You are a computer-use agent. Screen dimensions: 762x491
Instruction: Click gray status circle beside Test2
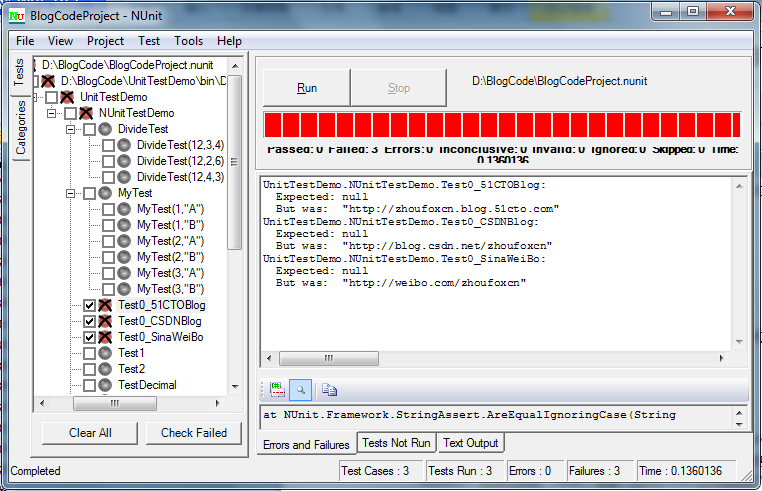coord(105,369)
